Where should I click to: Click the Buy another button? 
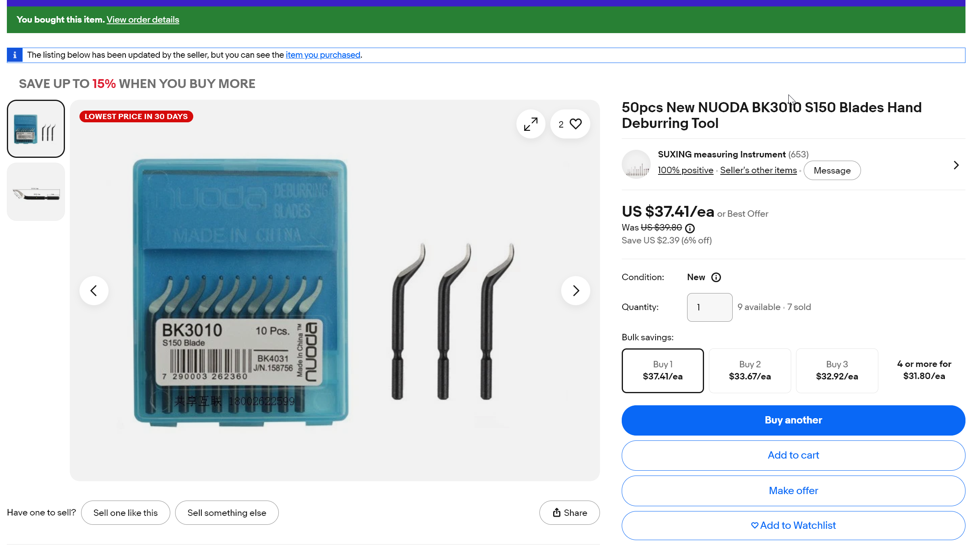click(x=794, y=420)
